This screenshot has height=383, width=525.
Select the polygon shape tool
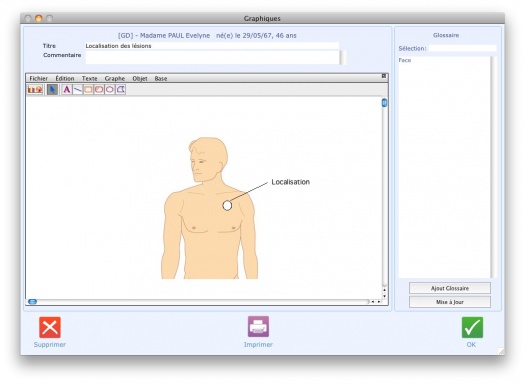coord(121,90)
